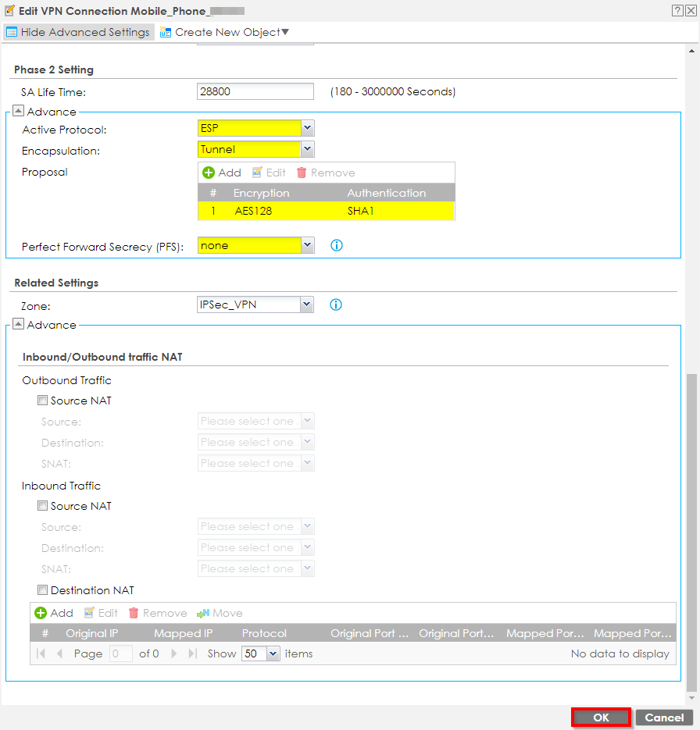Go to next page arrow in NAT table
The width and height of the screenshot is (700, 730).
(174, 653)
